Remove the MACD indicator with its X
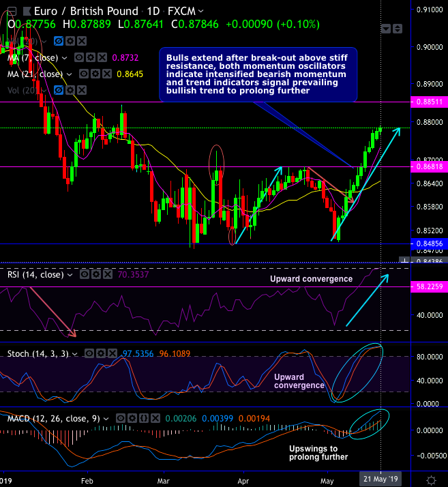448x487 pixels. [155, 419]
